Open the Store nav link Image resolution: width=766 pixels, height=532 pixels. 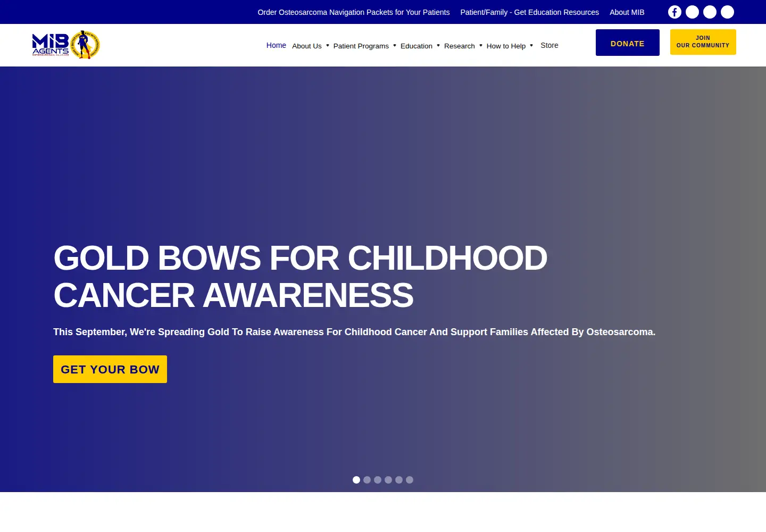[549, 45]
